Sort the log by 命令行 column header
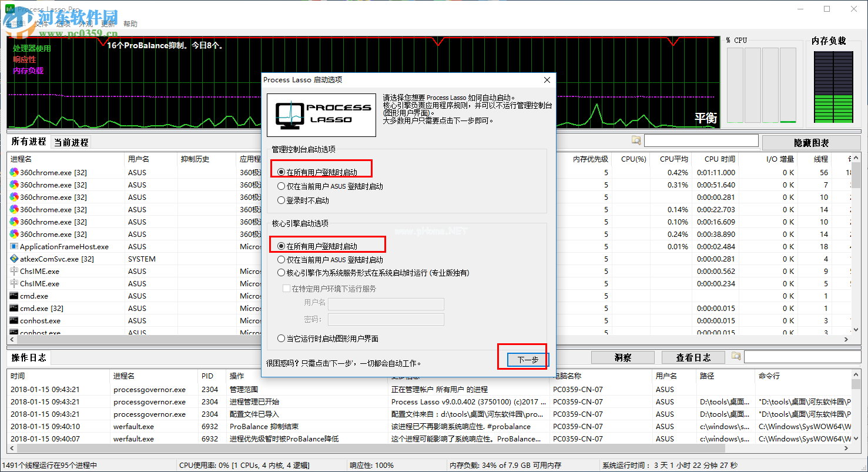Image resolution: width=868 pixels, height=472 pixels. tap(803, 376)
